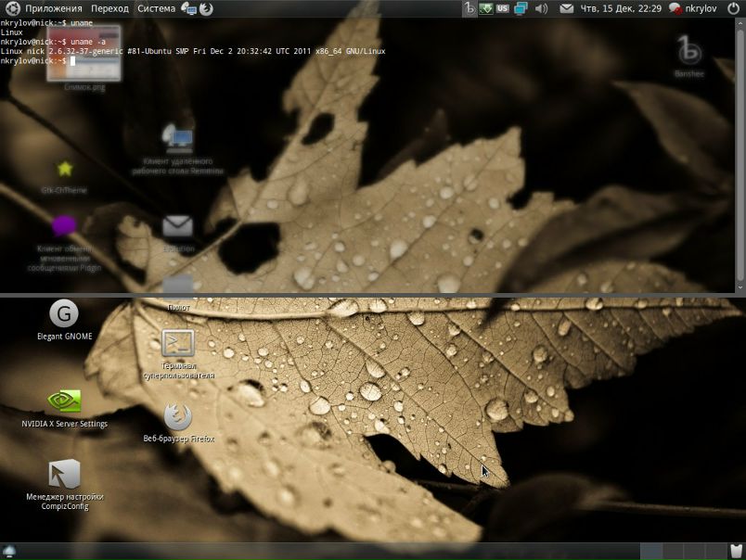Launch NVIDIA X Server Settings

pos(64,401)
